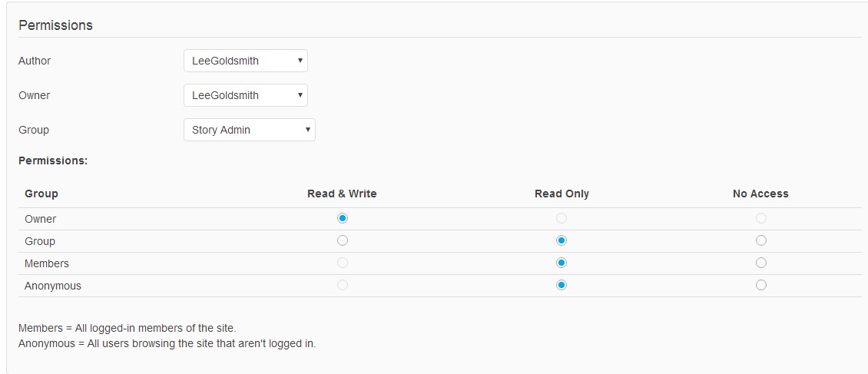
Task: Click the No Access column header
Action: 760,194
